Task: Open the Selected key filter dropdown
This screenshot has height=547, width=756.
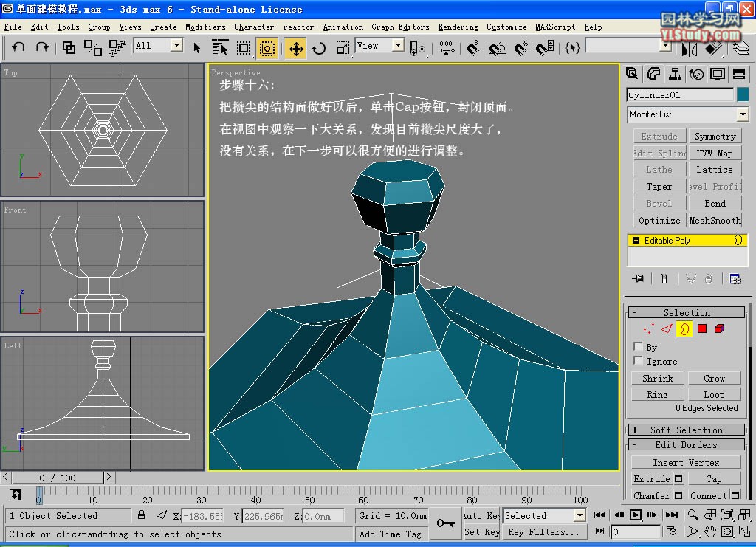Action: (580, 516)
